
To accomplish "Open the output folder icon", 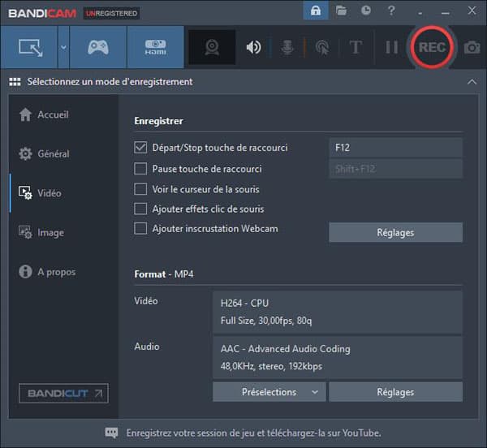I will coord(341,11).
